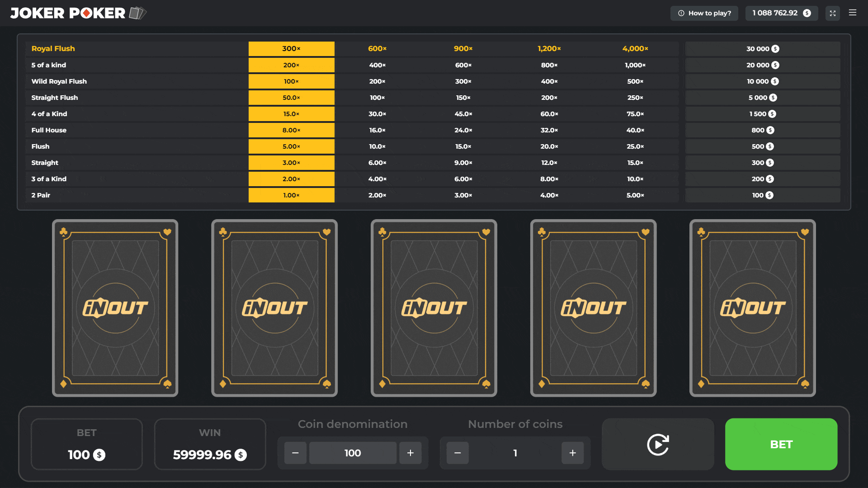Select the highlighted 300× Royal Flush cell

pyautogui.click(x=291, y=49)
